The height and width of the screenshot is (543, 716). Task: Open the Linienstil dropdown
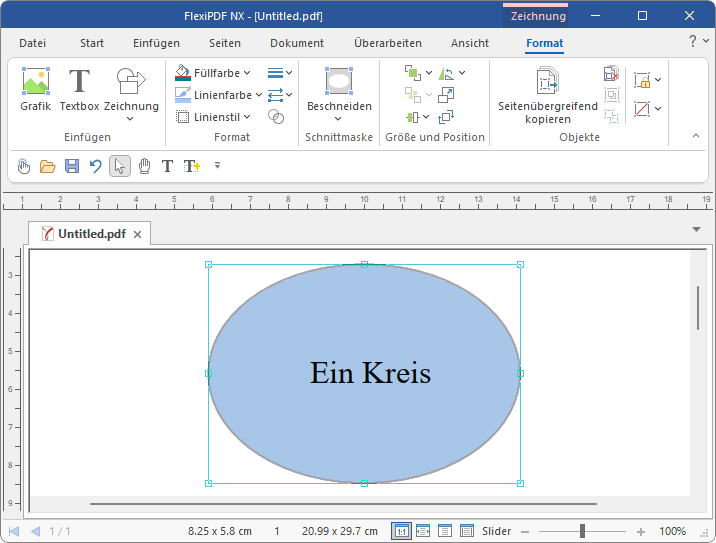click(x=247, y=117)
